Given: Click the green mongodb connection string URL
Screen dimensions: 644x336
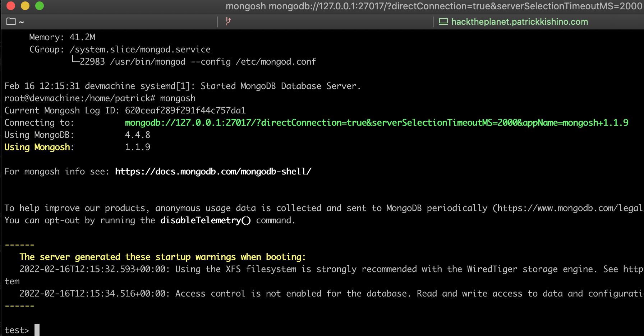Looking at the screenshot, I should pos(377,122).
